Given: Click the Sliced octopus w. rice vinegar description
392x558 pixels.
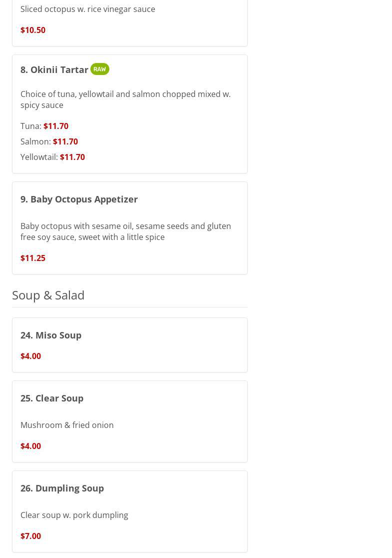Looking at the screenshot, I should (x=88, y=9).
